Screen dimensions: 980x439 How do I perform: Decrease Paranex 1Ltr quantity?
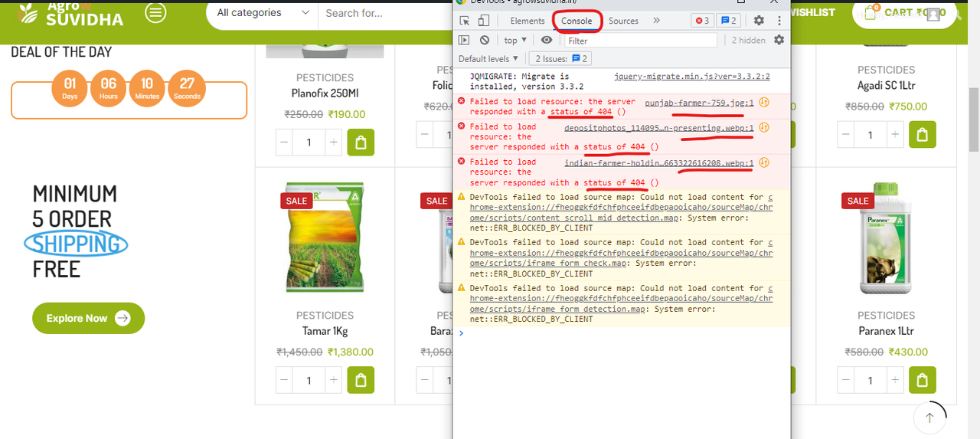coord(846,380)
